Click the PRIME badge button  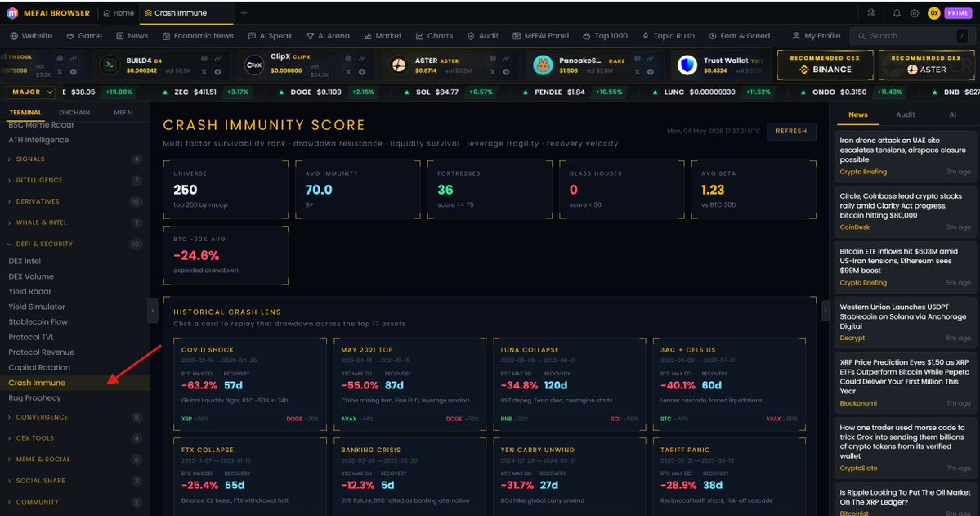pyautogui.click(x=957, y=13)
